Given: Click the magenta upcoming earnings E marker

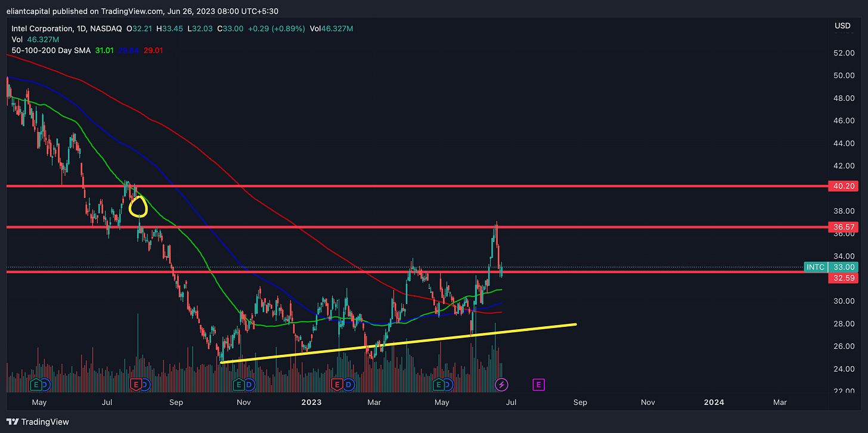Looking at the screenshot, I should point(539,385).
